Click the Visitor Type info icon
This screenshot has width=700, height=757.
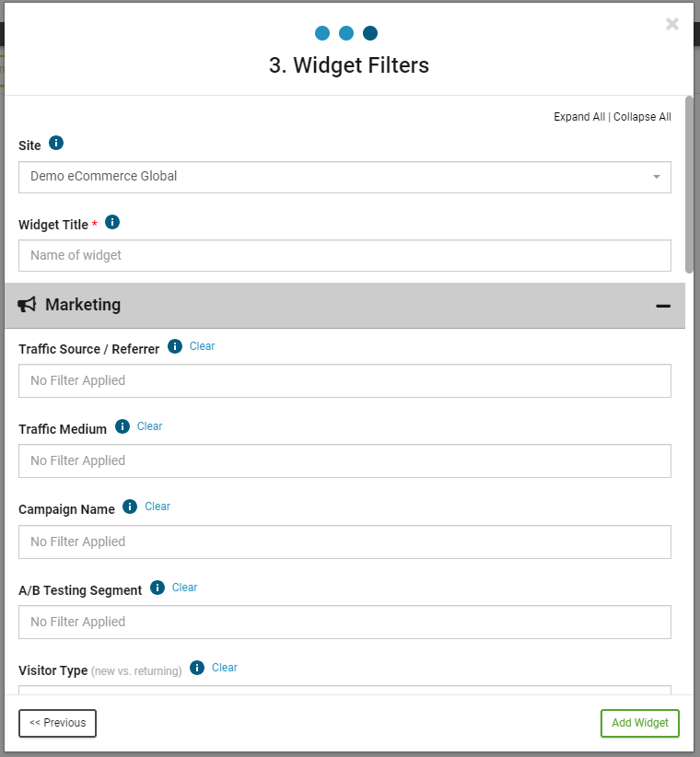coord(197,668)
